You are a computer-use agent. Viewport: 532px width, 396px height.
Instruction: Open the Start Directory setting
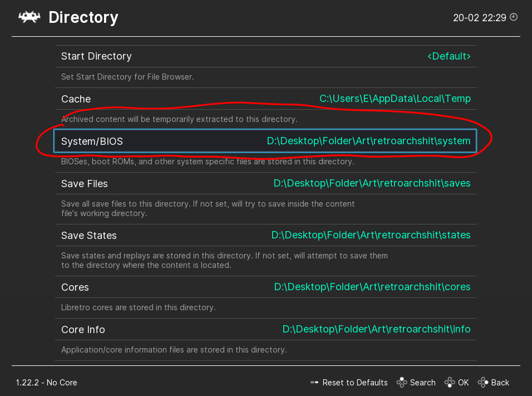(96, 56)
